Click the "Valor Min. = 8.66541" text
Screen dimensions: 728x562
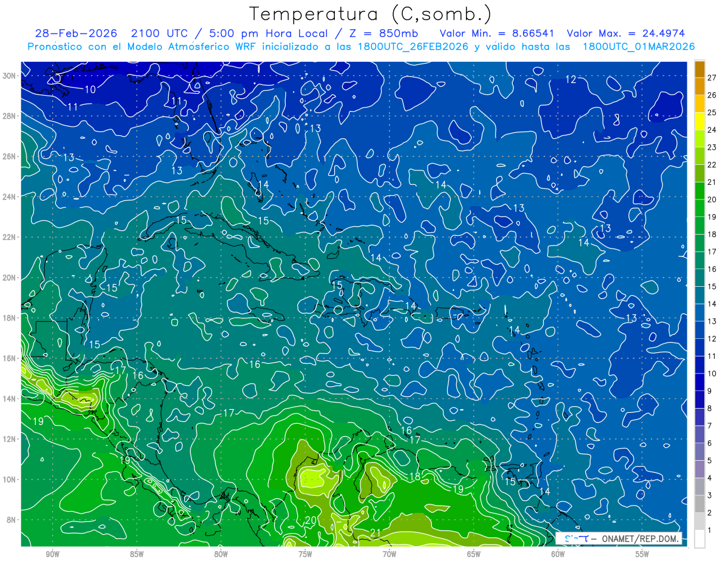point(496,33)
